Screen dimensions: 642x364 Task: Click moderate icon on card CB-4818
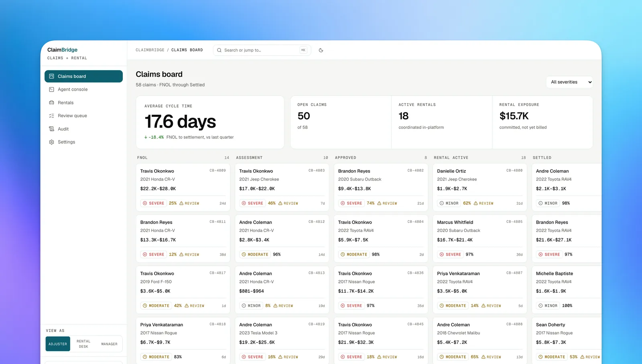point(145,357)
